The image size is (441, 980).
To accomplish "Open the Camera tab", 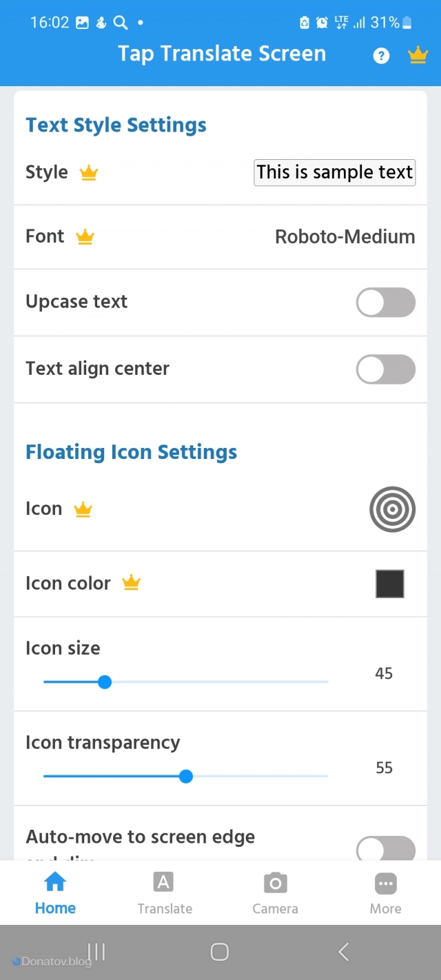I will (275, 892).
